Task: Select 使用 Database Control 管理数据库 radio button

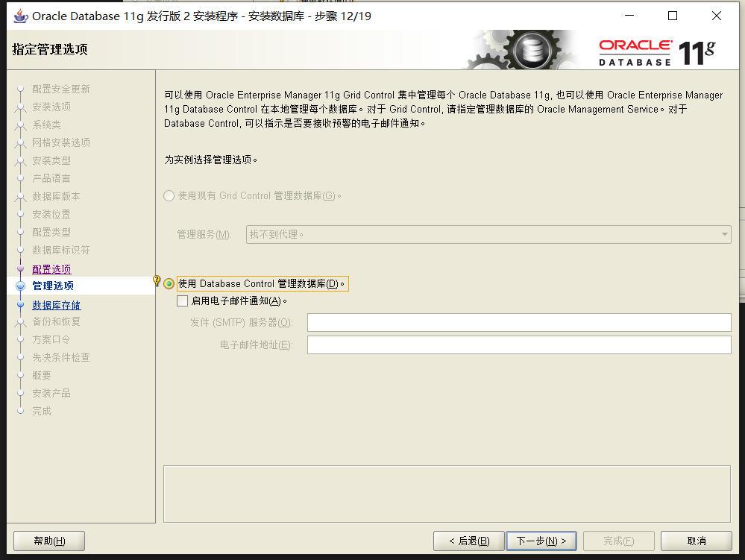Action: [169, 284]
